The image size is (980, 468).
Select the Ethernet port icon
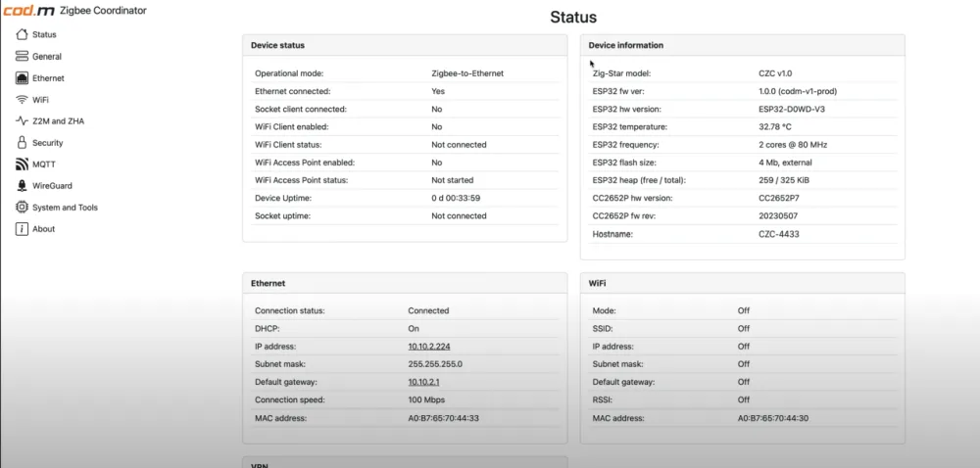pyautogui.click(x=22, y=78)
